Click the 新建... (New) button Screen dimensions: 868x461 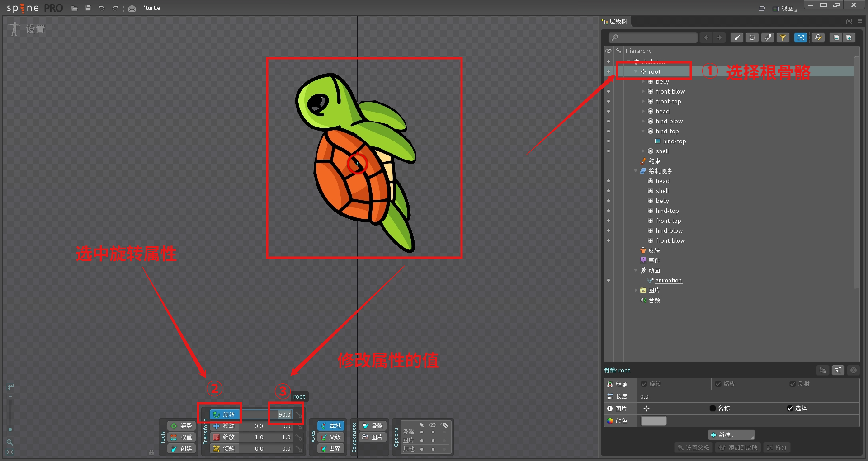[x=731, y=435]
